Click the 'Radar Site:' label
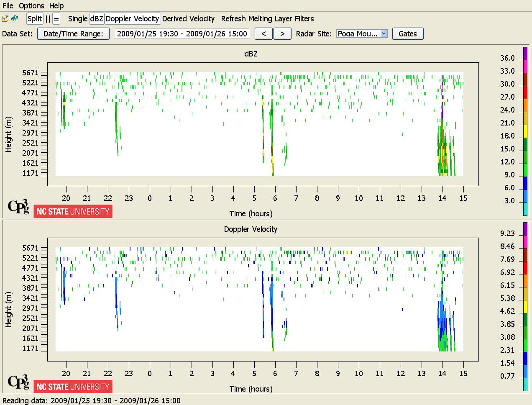Image resolution: width=532 pixels, height=405 pixels. (x=314, y=34)
